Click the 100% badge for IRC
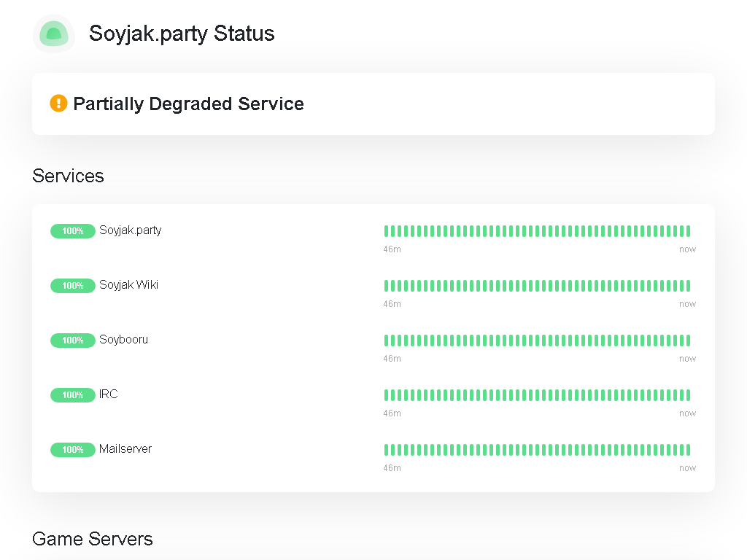This screenshot has height=560, width=747. click(x=72, y=395)
